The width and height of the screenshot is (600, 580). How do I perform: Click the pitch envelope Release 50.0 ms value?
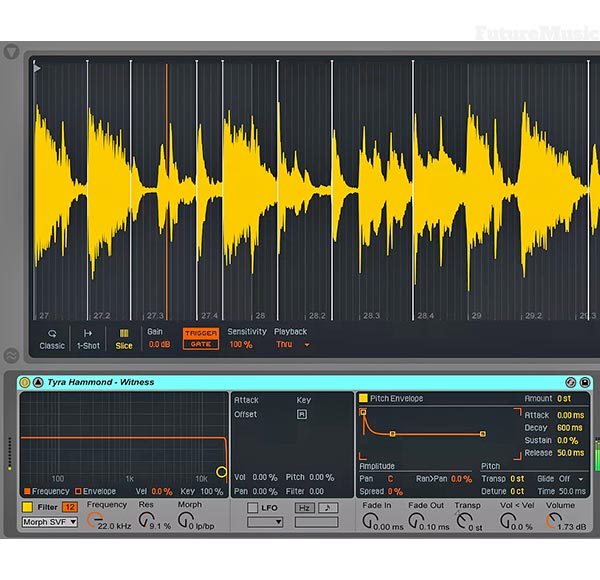pyautogui.click(x=571, y=453)
